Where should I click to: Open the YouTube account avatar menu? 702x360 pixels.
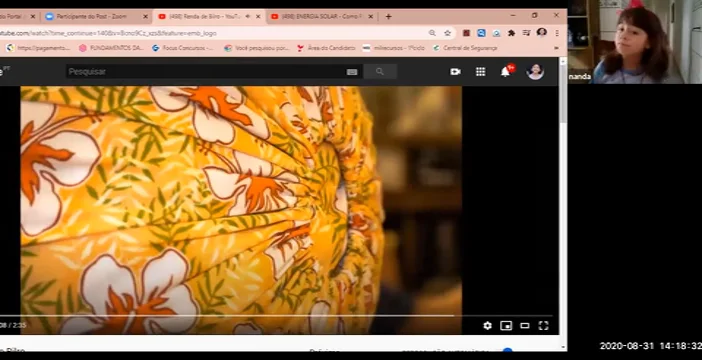pos(535,72)
